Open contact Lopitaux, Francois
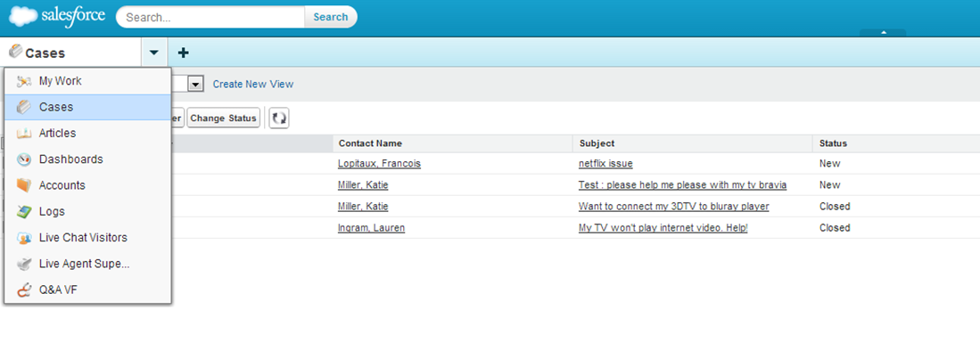This screenshot has height=359, width=980. pyautogui.click(x=379, y=164)
